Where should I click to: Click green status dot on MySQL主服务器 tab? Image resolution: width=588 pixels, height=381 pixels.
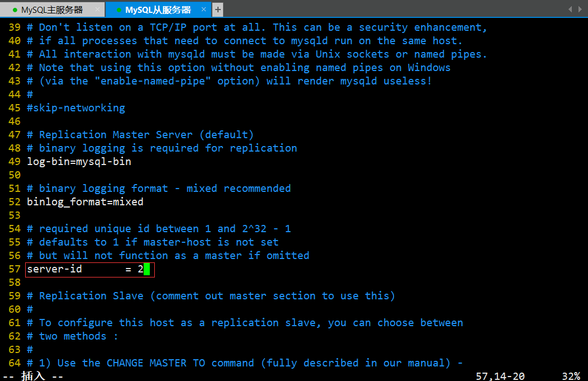tap(15, 10)
